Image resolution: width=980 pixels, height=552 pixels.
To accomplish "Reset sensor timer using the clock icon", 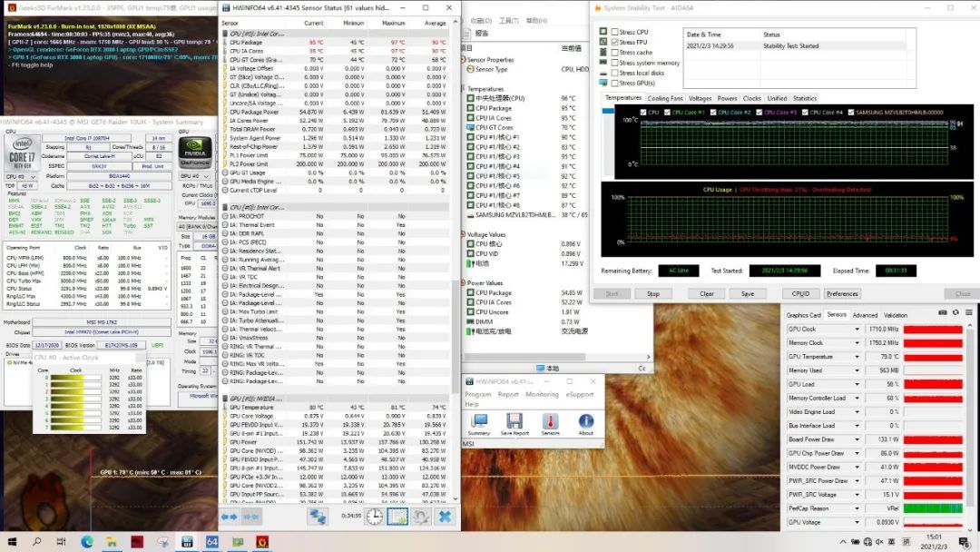I will (374, 516).
